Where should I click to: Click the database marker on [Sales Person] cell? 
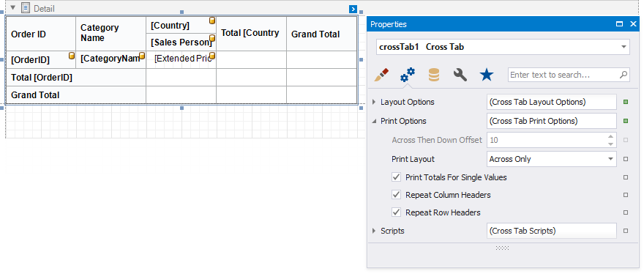(212, 38)
